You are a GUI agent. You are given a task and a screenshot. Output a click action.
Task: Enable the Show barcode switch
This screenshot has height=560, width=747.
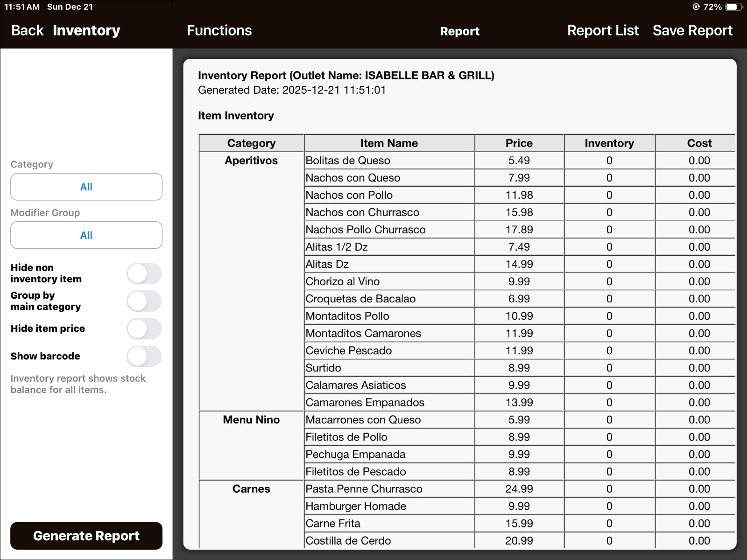pyautogui.click(x=144, y=356)
